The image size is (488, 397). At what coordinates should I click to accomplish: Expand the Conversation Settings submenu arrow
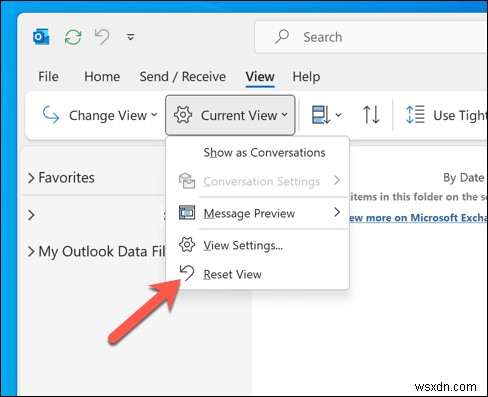337,180
